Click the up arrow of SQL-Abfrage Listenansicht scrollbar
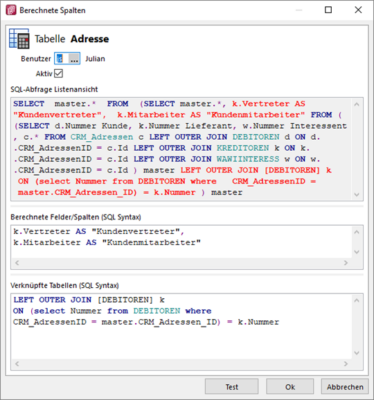 click(x=356, y=104)
